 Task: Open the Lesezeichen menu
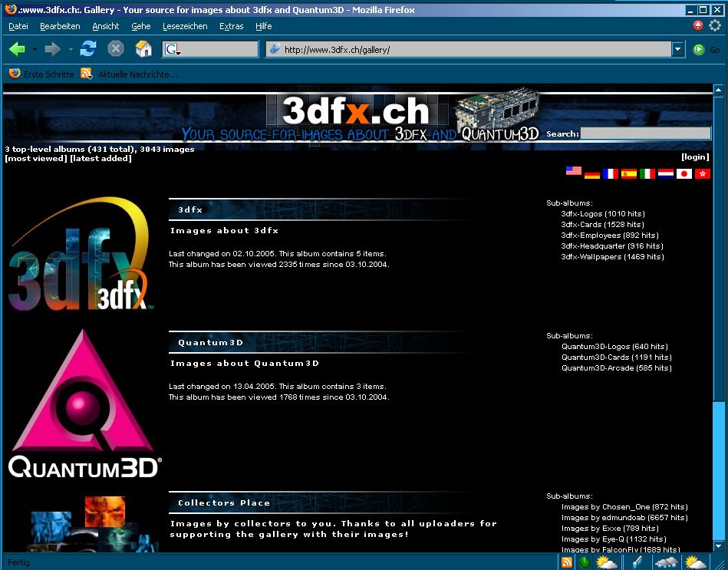pos(185,26)
